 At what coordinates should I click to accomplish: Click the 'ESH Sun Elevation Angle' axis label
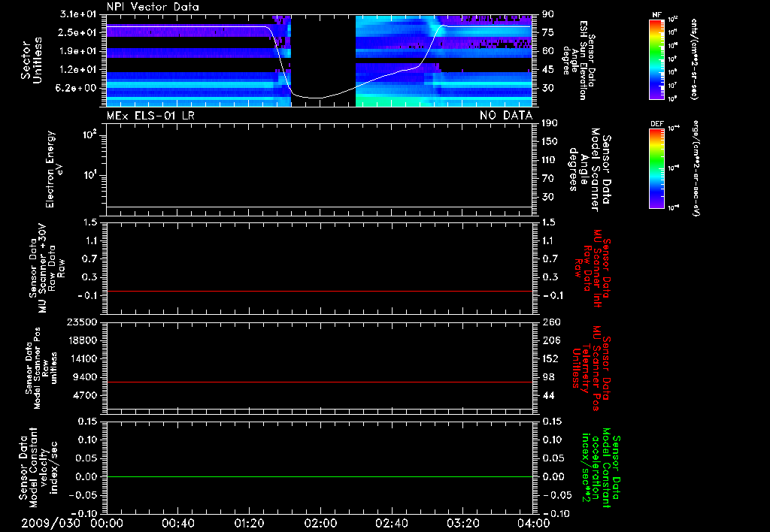click(x=580, y=60)
